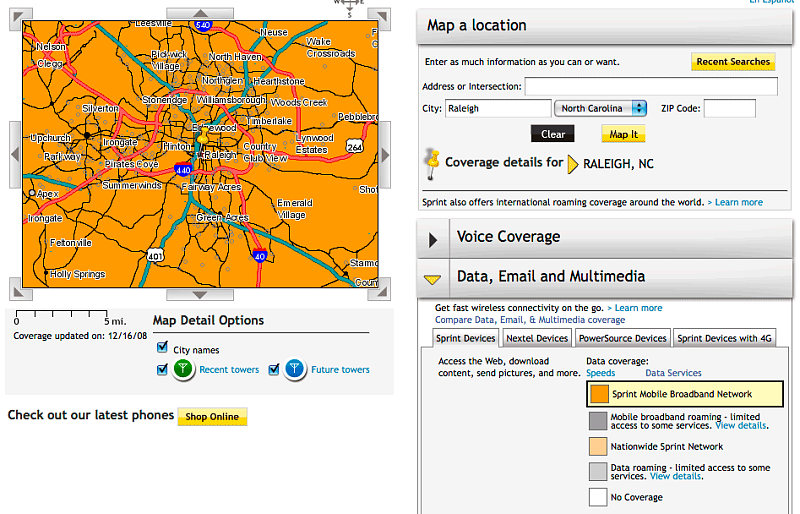The image size is (800, 514).
Task: Open the North Carolina state dropdown
Action: tap(601, 108)
